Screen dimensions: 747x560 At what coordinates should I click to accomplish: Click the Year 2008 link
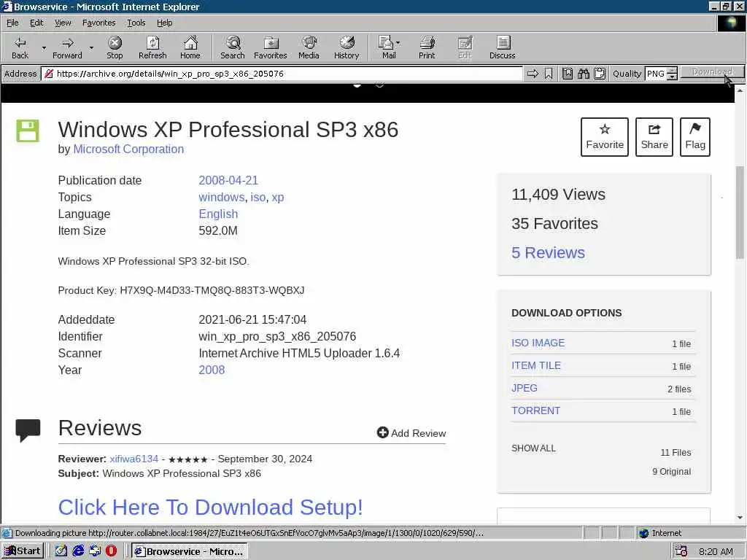[212, 370]
